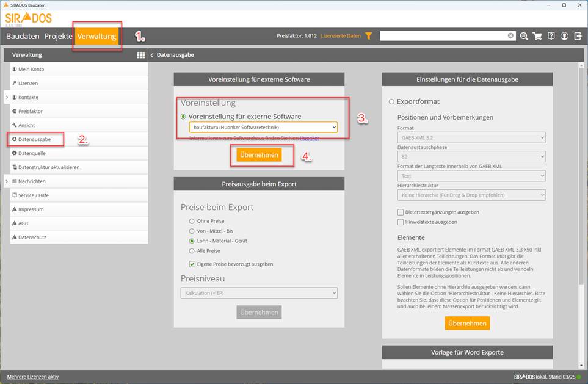Open Preisfaktor in the sidebar
This screenshot has height=384, width=588.
[79, 111]
